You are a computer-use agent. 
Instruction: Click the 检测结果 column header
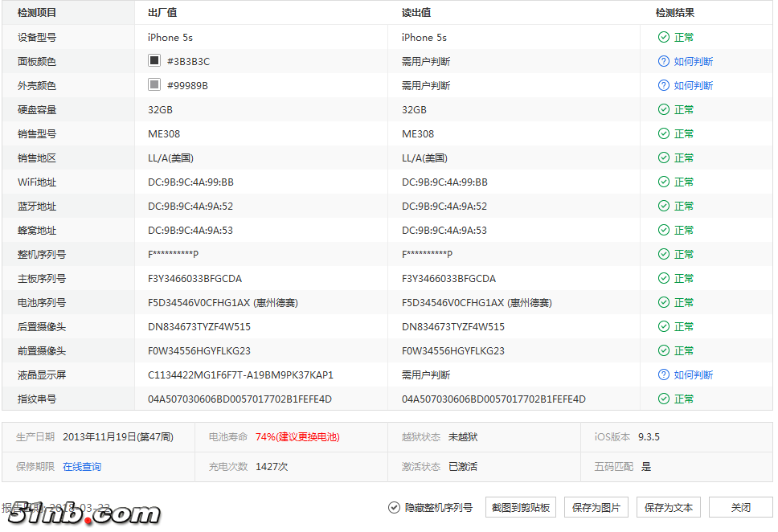click(675, 13)
